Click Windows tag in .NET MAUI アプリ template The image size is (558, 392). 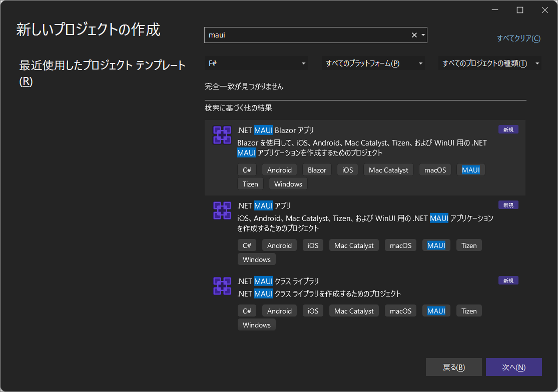[257, 259]
